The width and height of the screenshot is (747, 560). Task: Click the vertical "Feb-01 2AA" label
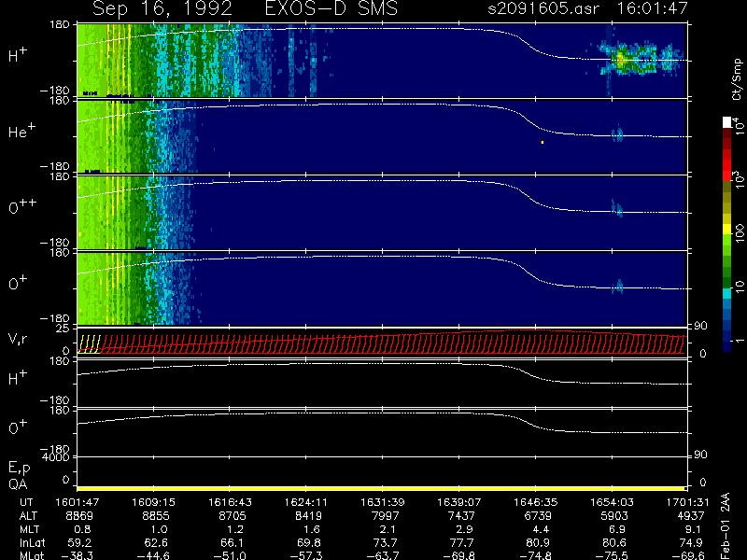pos(726,525)
